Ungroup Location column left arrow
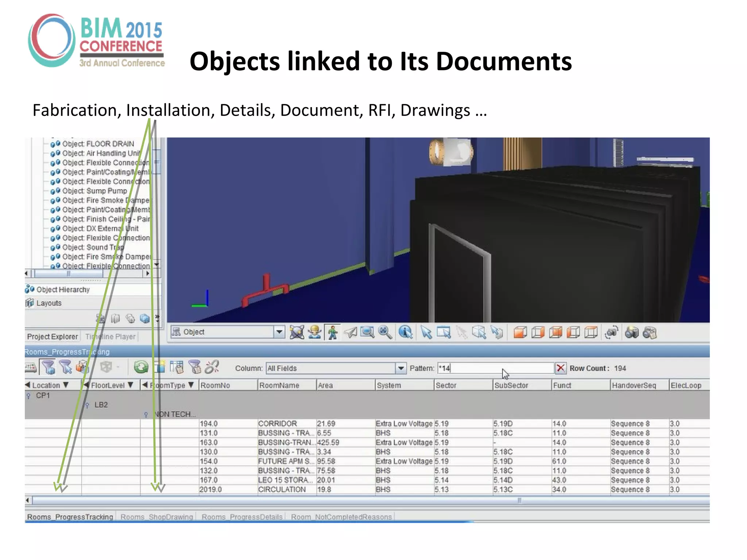Image resolution: width=747 pixels, height=560 pixels. pyautogui.click(x=28, y=385)
